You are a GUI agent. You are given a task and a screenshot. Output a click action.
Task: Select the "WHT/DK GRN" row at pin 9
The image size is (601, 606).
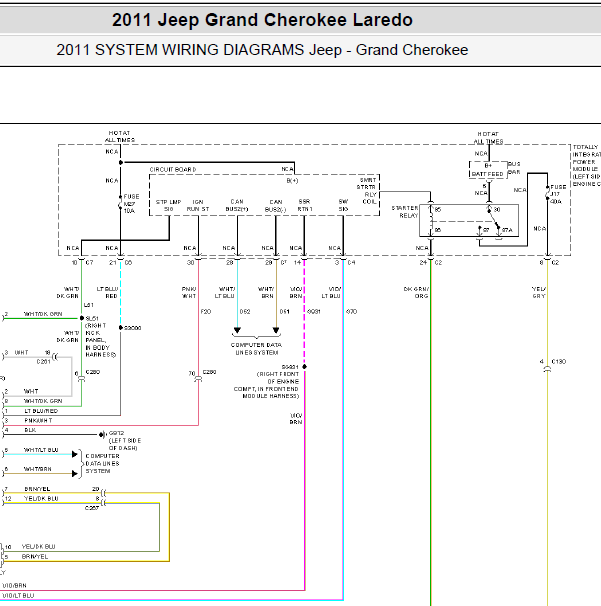click(43, 401)
